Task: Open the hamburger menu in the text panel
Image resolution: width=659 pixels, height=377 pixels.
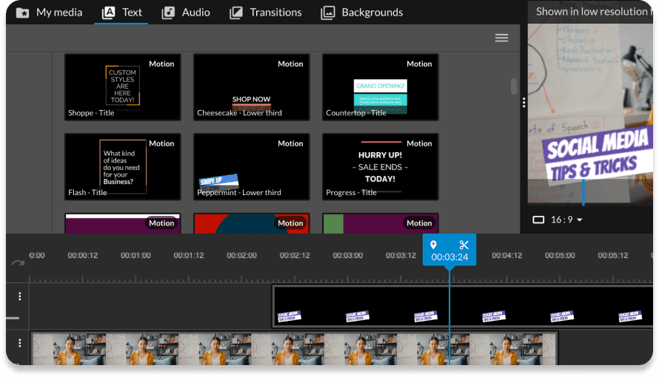Action: (x=501, y=38)
